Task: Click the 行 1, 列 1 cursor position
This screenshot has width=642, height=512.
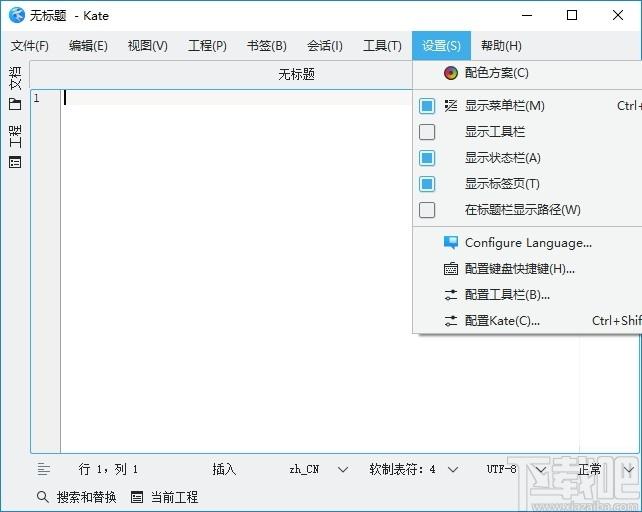Action: 108,469
